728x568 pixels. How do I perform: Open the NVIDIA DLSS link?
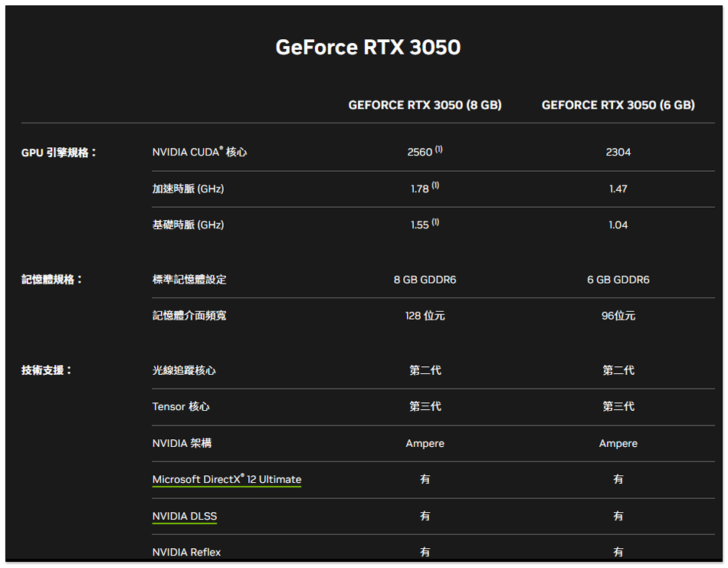184,516
